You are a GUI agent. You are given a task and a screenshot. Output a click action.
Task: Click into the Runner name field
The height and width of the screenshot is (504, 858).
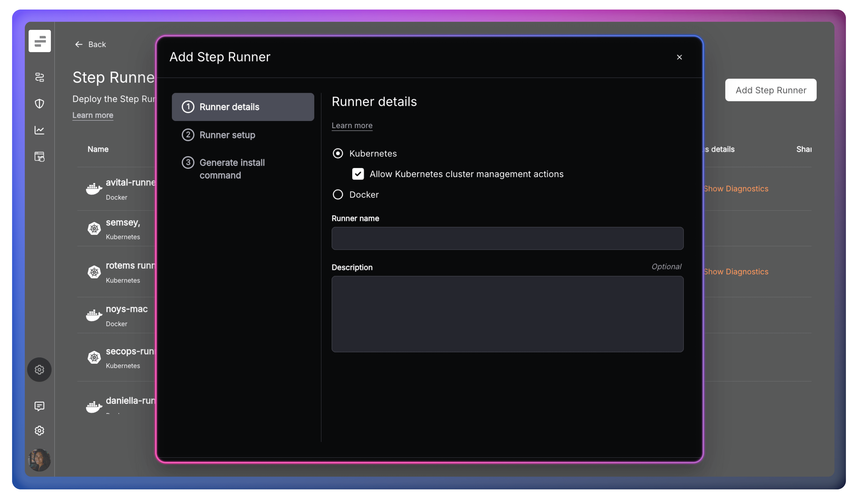507,239
